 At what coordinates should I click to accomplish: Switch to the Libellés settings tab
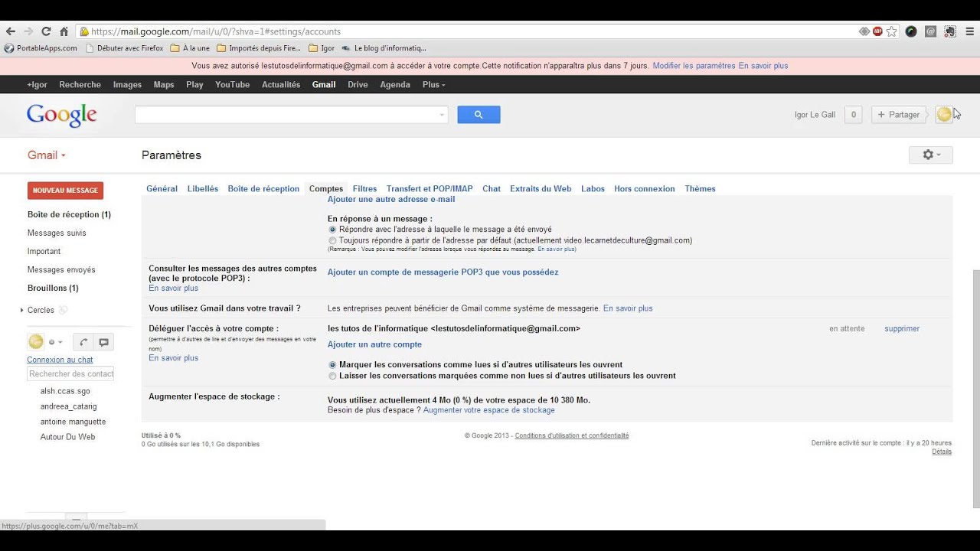click(x=203, y=188)
